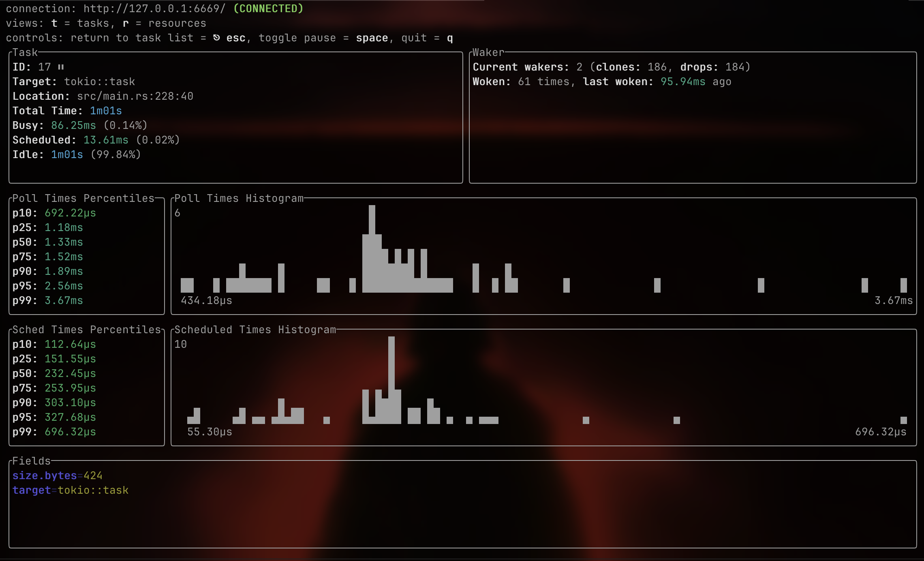Viewport: 924px width, 561px height.
Task: Click the pause indicator beside task ID 17
Action: [60, 67]
